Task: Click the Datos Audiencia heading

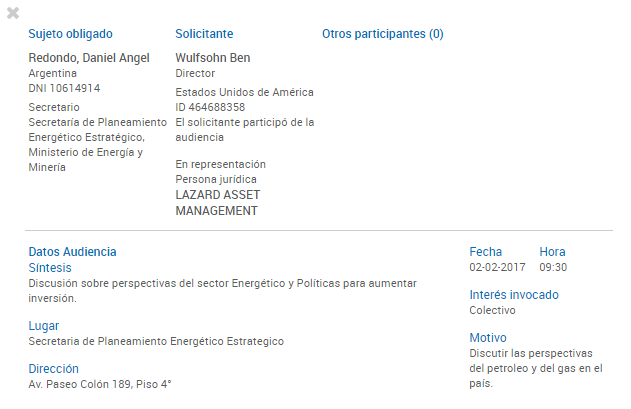Action: [72, 252]
